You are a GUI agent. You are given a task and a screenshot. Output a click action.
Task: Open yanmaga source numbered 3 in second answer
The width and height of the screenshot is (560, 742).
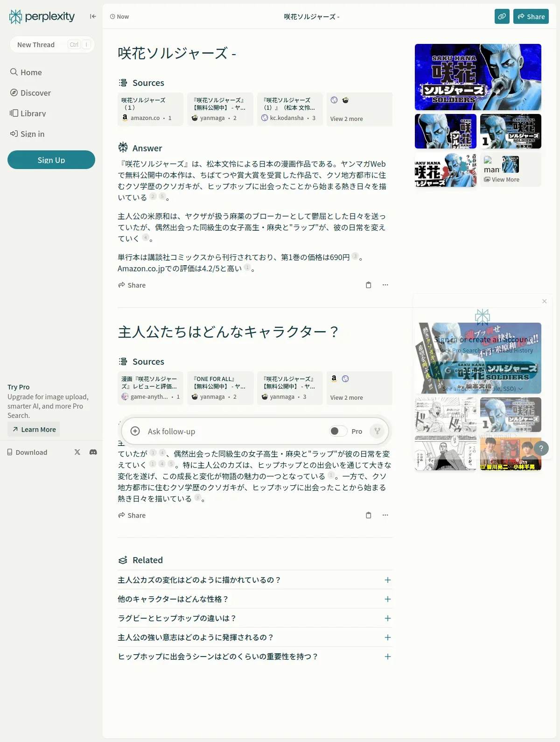coord(290,388)
